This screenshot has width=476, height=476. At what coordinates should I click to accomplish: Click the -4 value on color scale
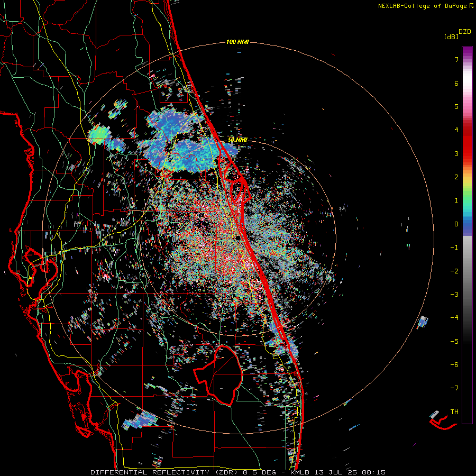(x=454, y=317)
